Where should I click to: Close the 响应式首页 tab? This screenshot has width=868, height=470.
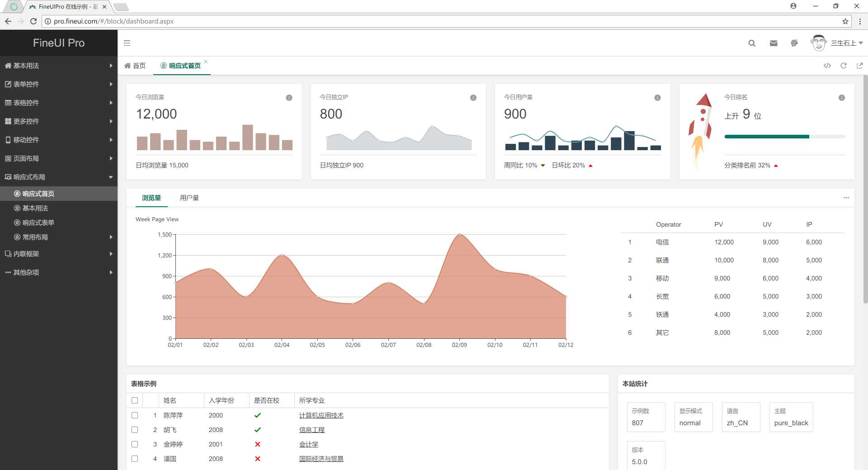[x=206, y=62]
